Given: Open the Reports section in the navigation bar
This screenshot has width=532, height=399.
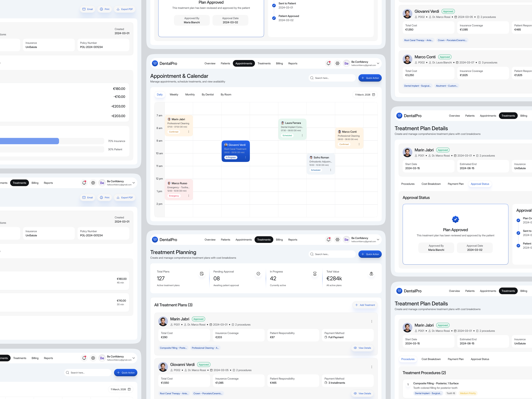Looking at the screenshot, I should [293, 63].
